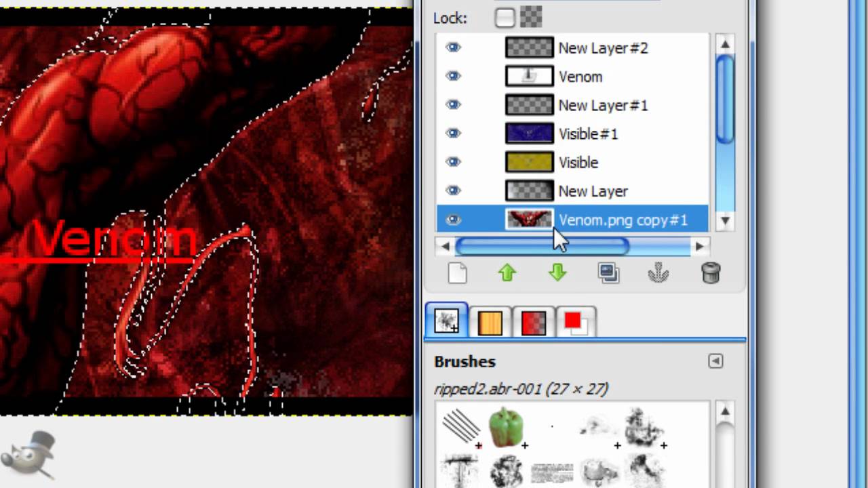Toggle the lock alpha channel checker box

532,18
